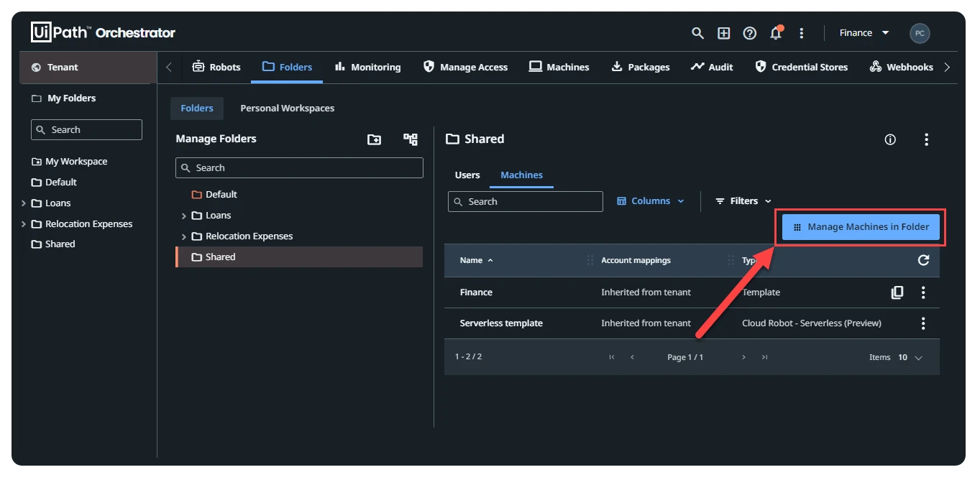Switch to the Audit tab
Screen dimensions: 980x480
tap(712, 67)
